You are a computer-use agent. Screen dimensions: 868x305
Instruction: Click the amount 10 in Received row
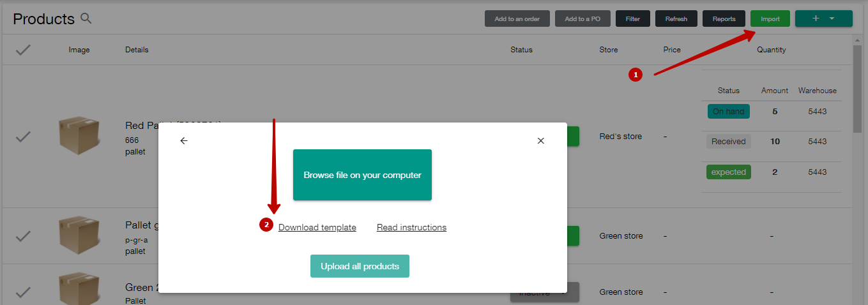[x=775, y=142]
